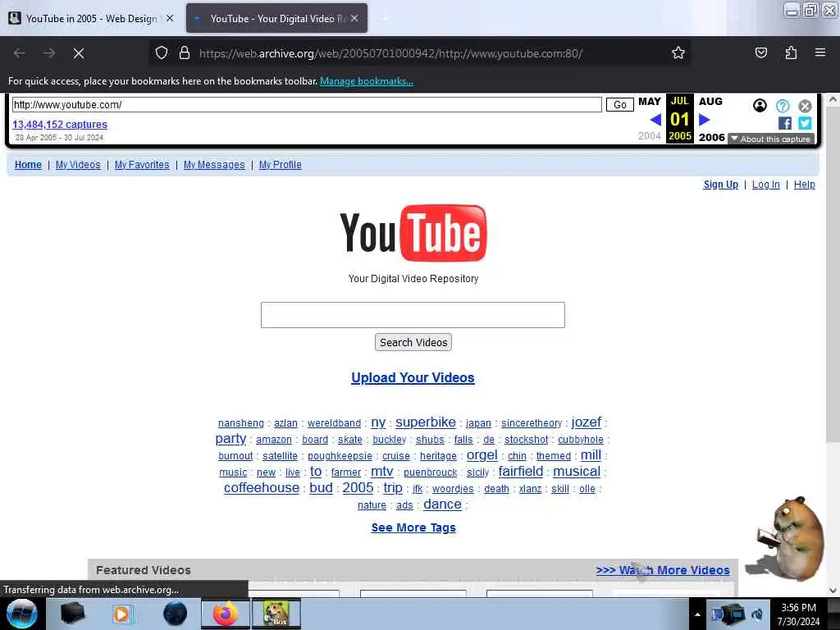
Task: Select the MAY month in the Wayback timeline
Action: 650,101
